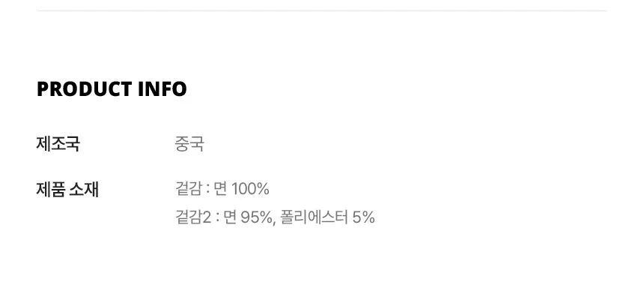Click the 제품 소재 label
644x285 pixels.
[67, 190]
